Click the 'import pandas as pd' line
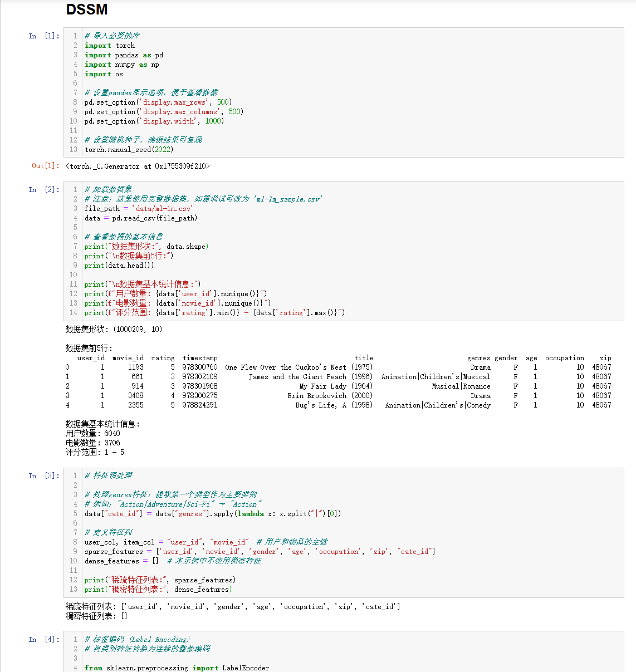The height and width of the screenshot is (672, 636). point(124,55)
